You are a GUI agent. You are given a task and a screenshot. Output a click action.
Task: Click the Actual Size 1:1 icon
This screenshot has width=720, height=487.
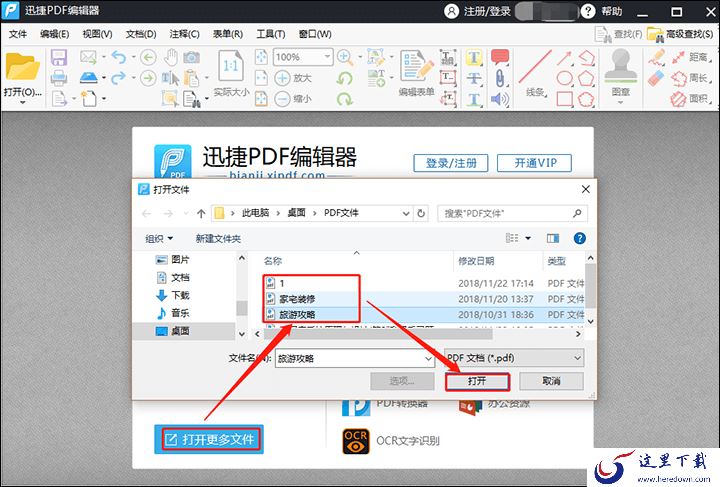(x=231, y=68)
